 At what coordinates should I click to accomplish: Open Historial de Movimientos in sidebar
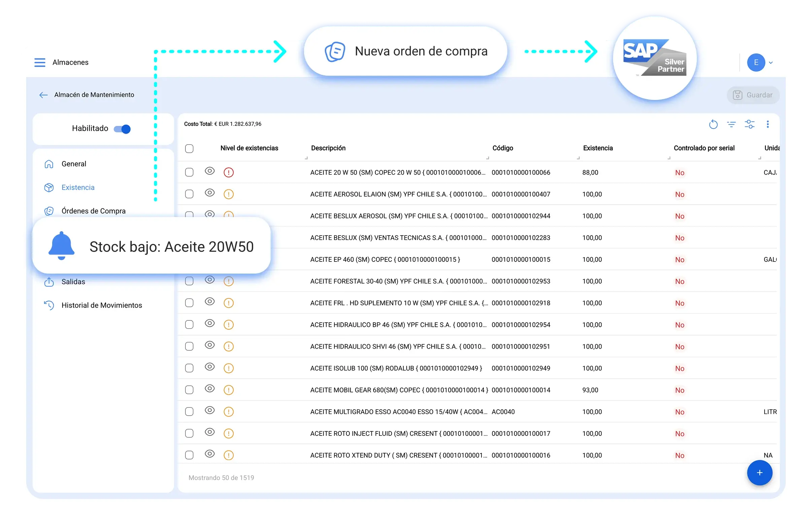click(x=102, y=305)
